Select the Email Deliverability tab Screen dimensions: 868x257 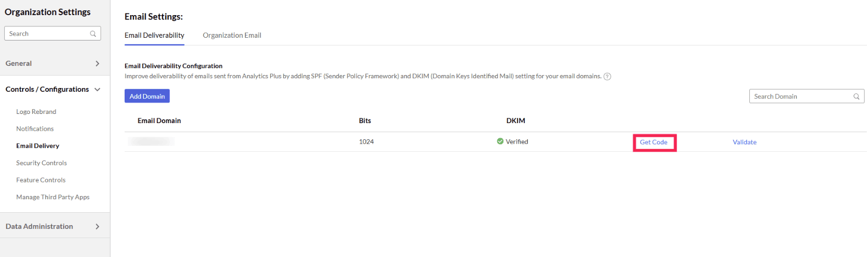pyautogui.click(x=154, y=36)
